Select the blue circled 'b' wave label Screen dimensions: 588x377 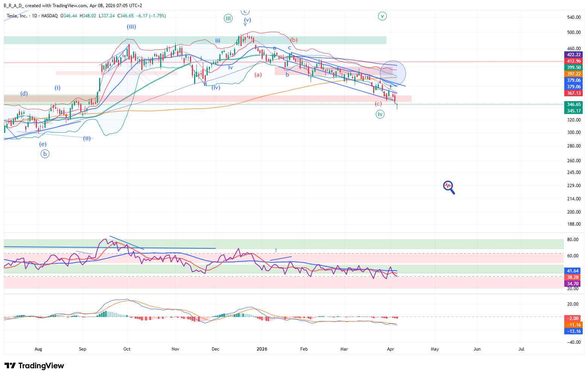pyautogui.click(x=45, y=154)
